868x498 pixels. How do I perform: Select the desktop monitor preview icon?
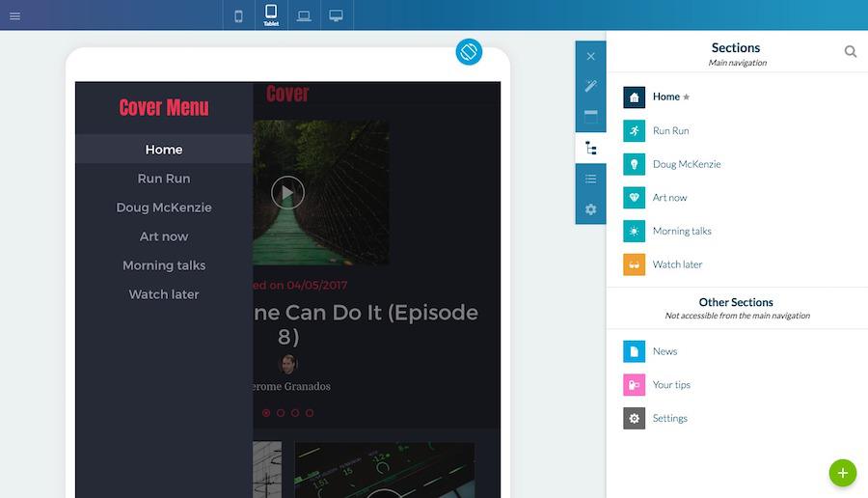click(x=337, y=15)
